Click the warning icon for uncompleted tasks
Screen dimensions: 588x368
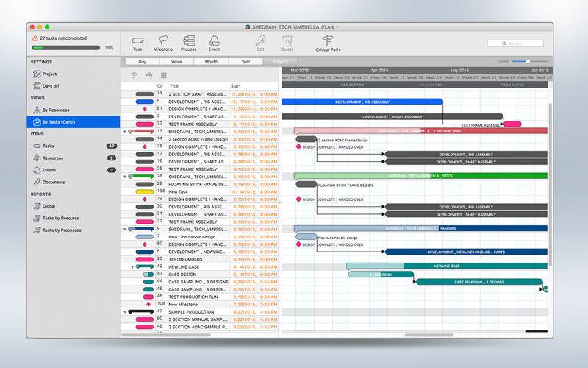[x=35, y=38]
